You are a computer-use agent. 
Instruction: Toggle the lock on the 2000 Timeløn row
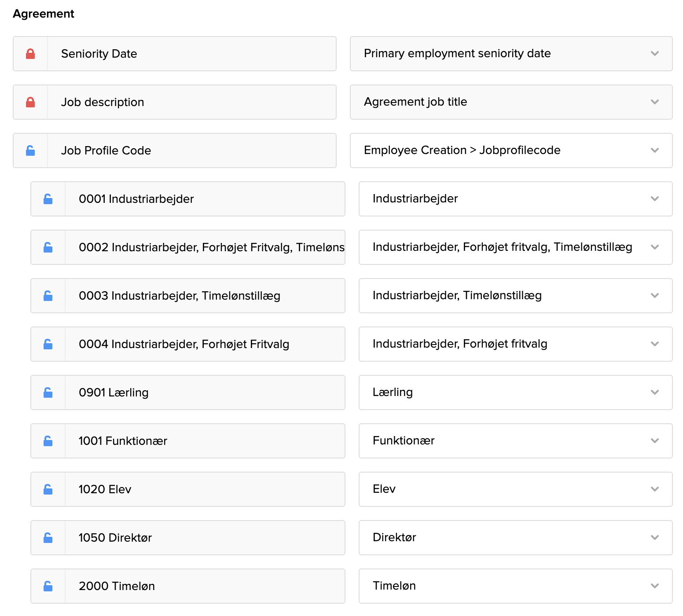click(x=48, y=586)
